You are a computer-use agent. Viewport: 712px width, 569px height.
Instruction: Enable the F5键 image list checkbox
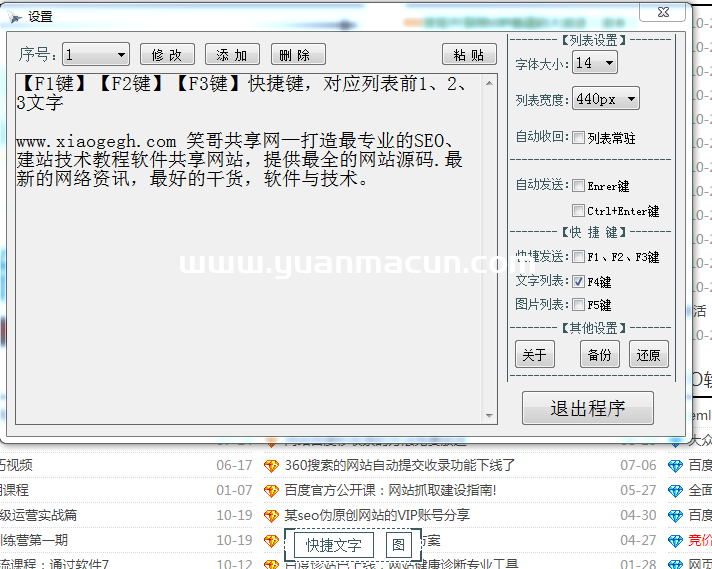point(578,305)
